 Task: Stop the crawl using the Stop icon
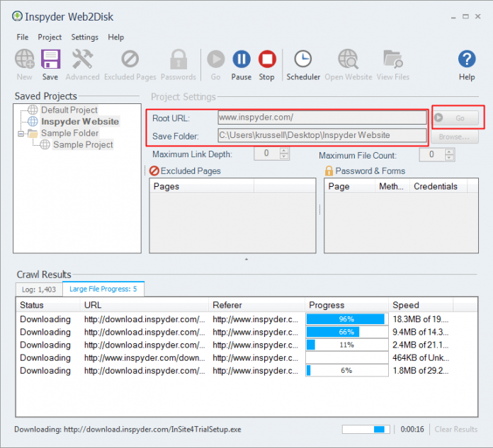pos(266,59)
